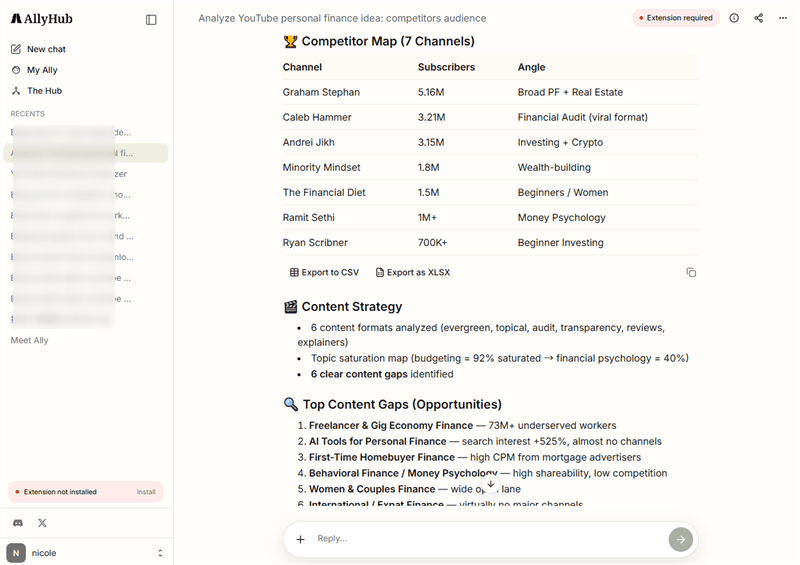800x565 pixels.
Task: Select the Minority Mindset cell
Action: click(321, 167)
